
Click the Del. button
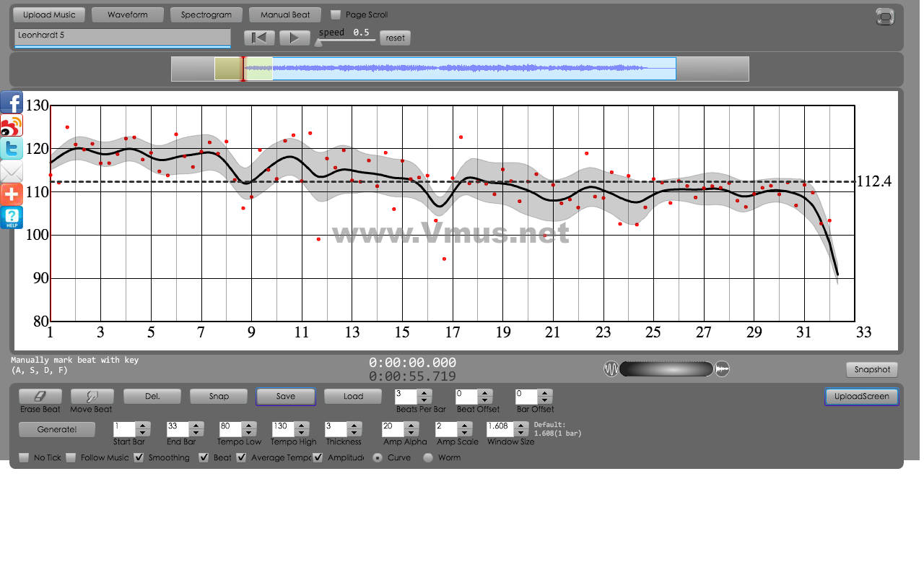click(152, 396)
